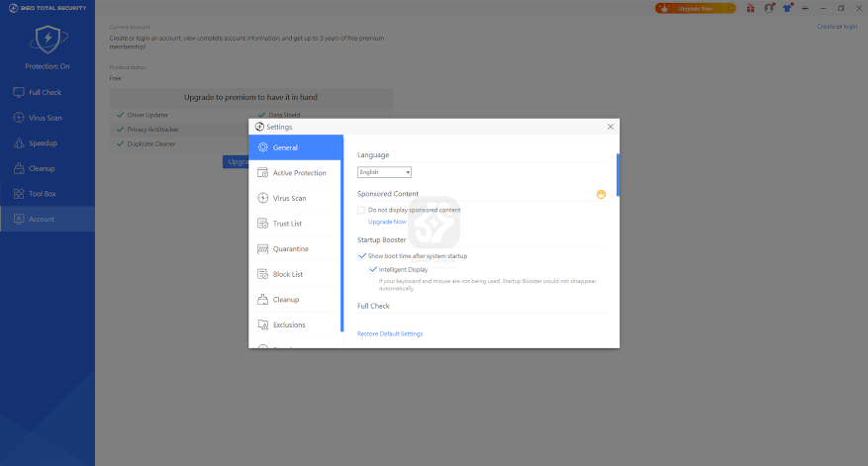This screenshot has width=868, height=466.
Task: Open Block List settings tab
Action: pyautogui.click(x=295, y=274)
